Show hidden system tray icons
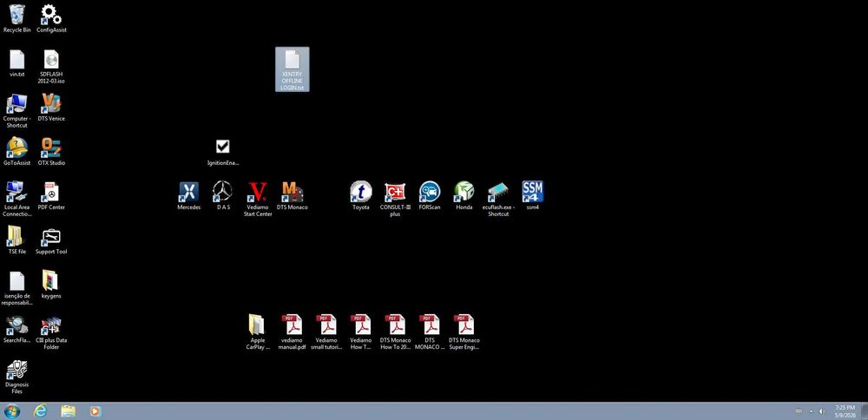Screen dimensions: 868x420 click(811, 411)
